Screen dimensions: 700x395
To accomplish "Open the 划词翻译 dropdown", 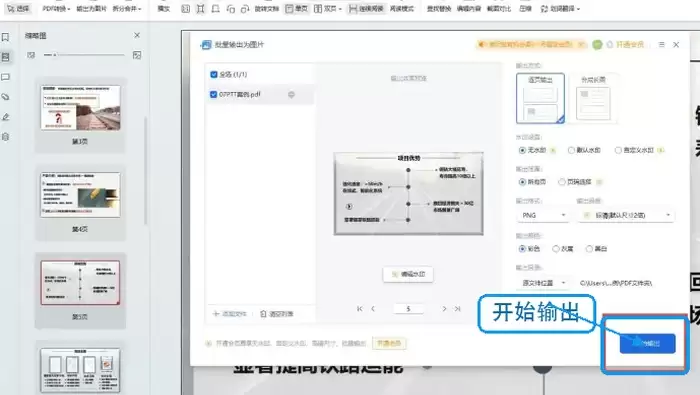I will pyautogui.click(x=560, y=8).
